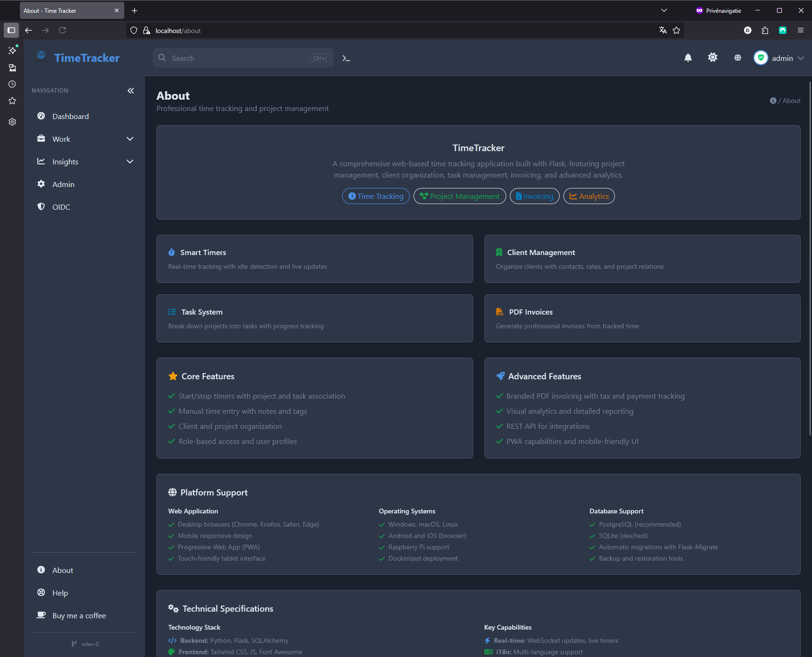The image size is (812, 657).
Task: Click the Buy me a coffee link
Action: click(79, 615)
